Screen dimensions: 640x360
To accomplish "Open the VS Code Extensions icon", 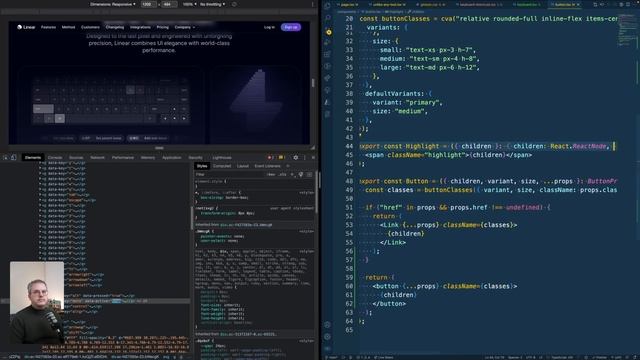I will (x=327, y=54).
